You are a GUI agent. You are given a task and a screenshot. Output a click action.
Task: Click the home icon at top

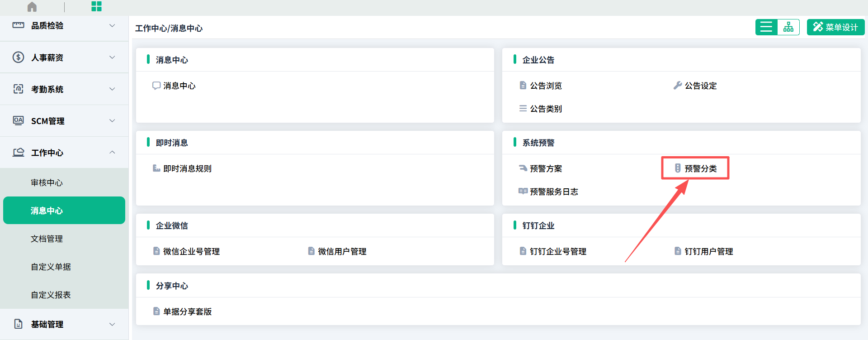coord(32,7)
